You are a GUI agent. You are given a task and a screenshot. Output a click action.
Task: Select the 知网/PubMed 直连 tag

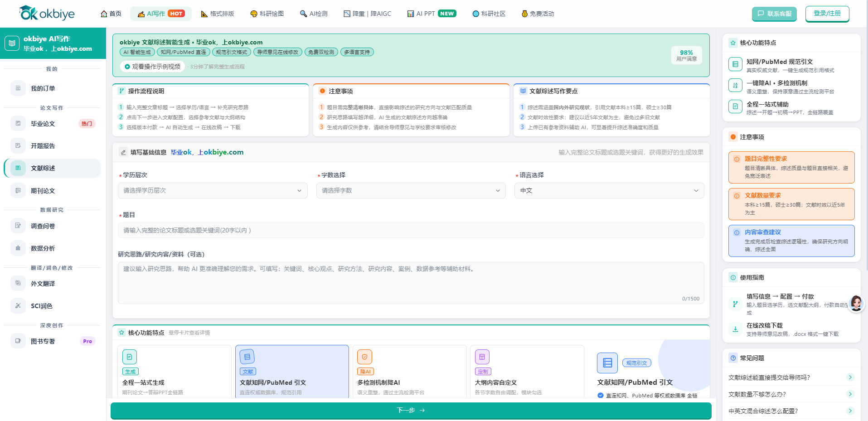click(x=183, y=52)
